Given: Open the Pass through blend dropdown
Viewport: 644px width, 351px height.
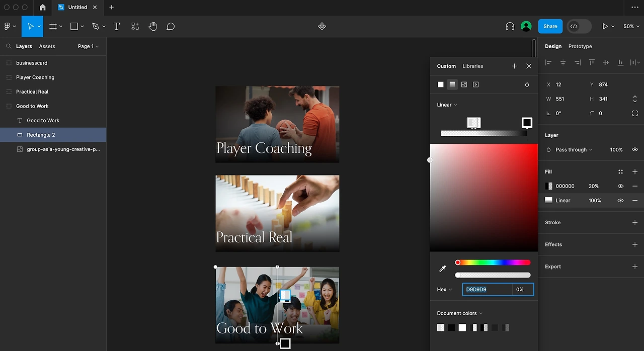Looking at the screenshot, I should click(574, 149).
